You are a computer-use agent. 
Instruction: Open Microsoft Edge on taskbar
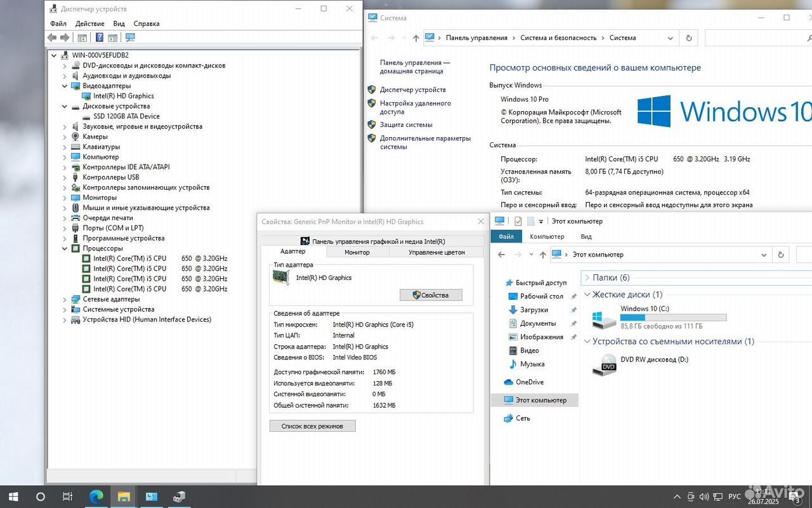coord(96,497)
